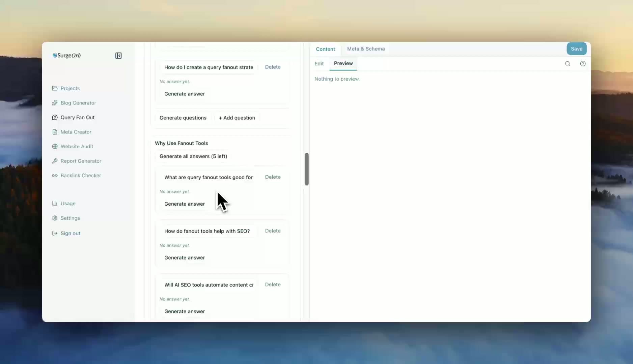Open the Backlink Checker tool

(x=80, y=175)
